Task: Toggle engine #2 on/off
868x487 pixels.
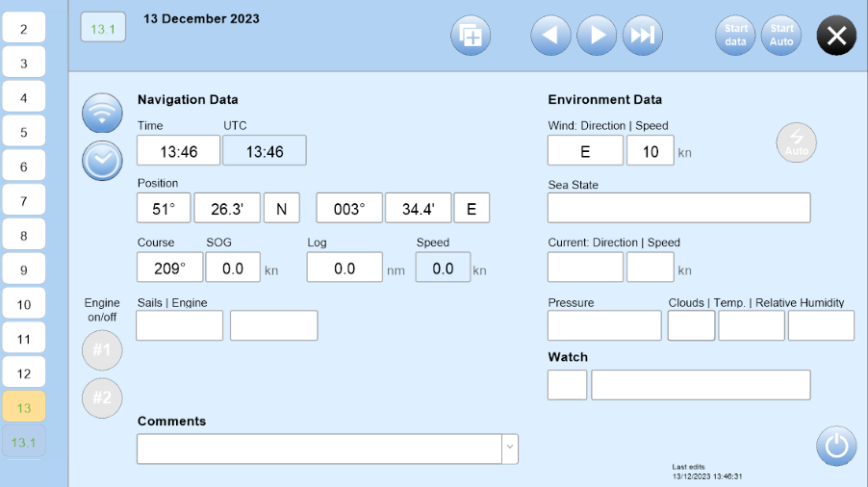Action: pyautogui.click(x=102, y=397)
